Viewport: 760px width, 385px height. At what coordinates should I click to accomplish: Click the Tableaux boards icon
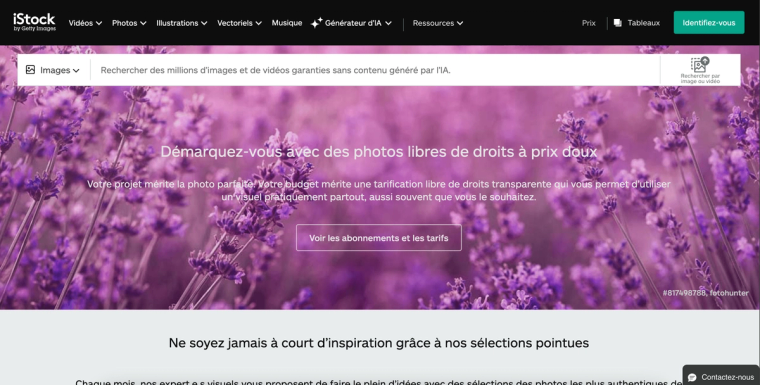tap(618, 23)
